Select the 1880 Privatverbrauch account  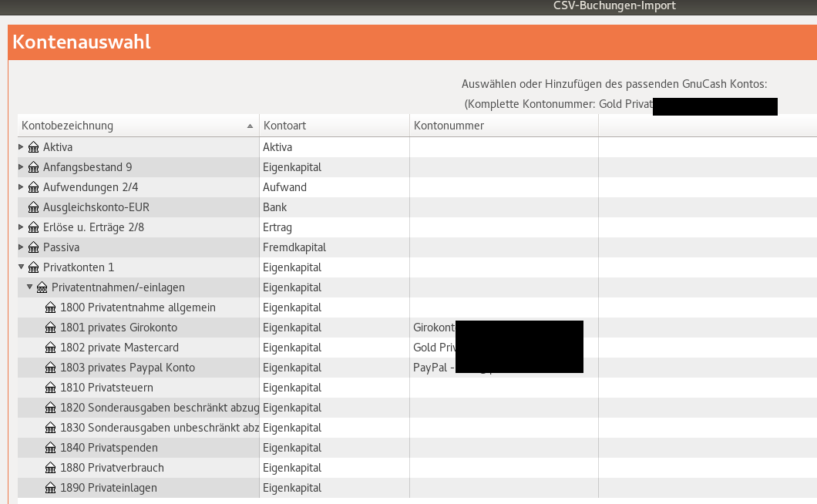point(417,468)
